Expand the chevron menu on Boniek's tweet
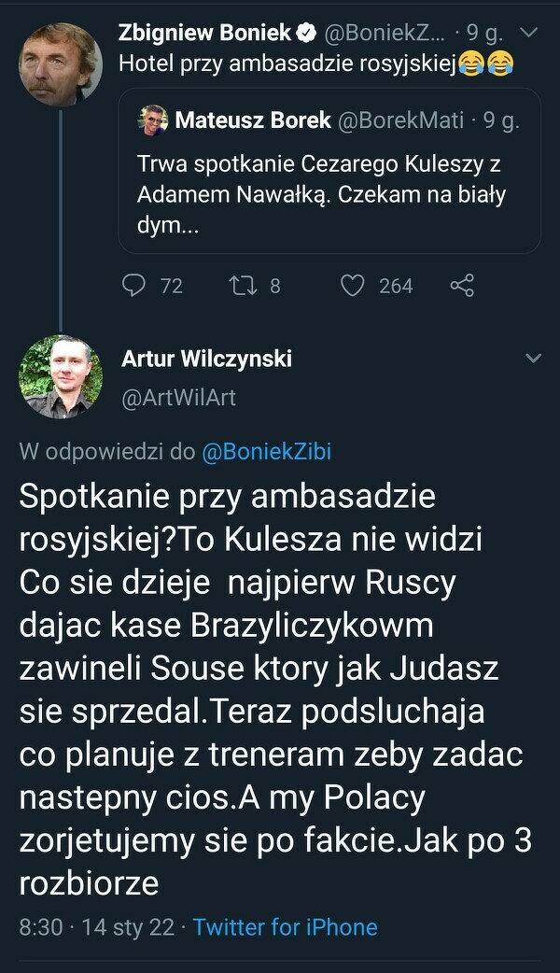Viewport: 560px width, 973px height. tap(528, 33)
